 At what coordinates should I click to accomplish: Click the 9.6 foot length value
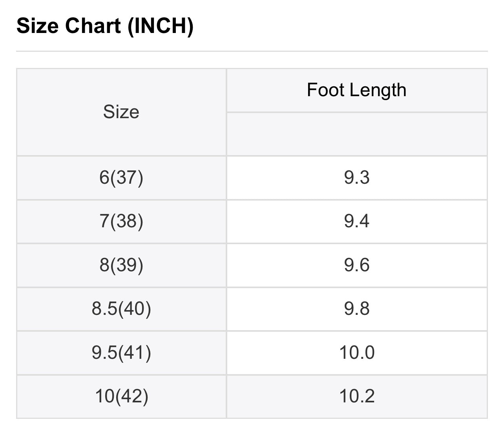pyautogui.click(x=356, y=265)
